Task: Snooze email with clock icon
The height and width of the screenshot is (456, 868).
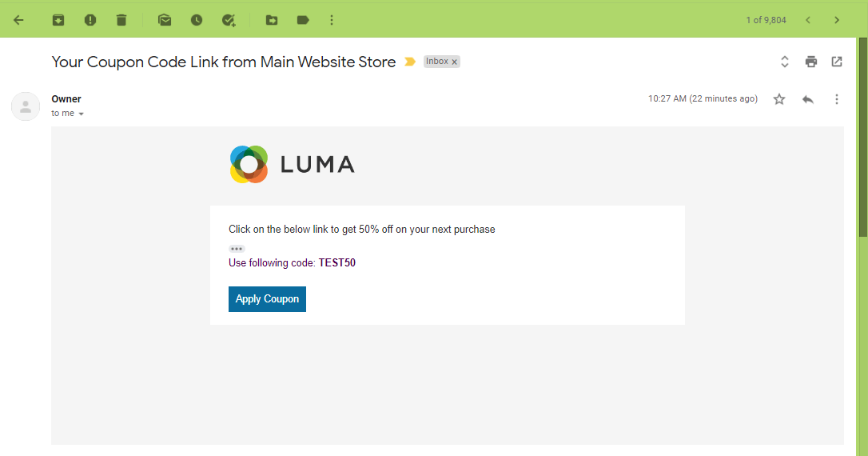Action: click(x=197, y=21)
